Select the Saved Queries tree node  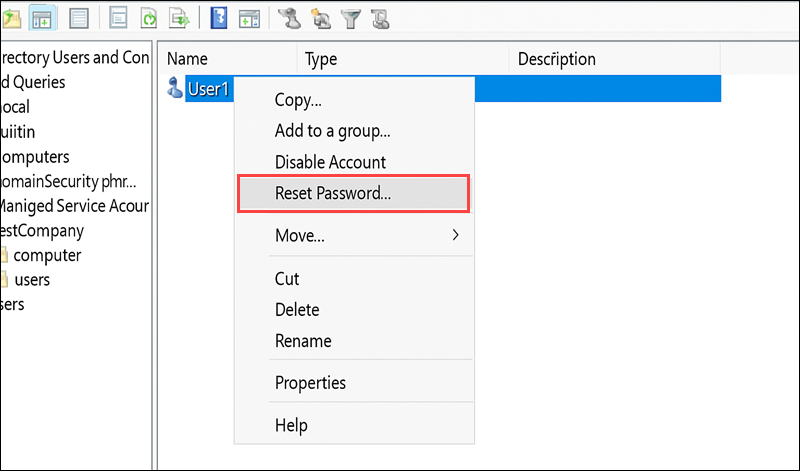(33, 82)
